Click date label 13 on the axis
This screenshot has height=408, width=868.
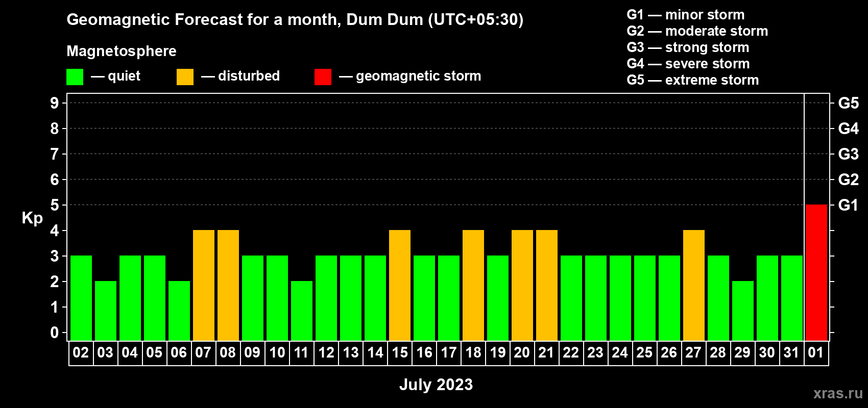pyautogui.click(x=351, y=353)
